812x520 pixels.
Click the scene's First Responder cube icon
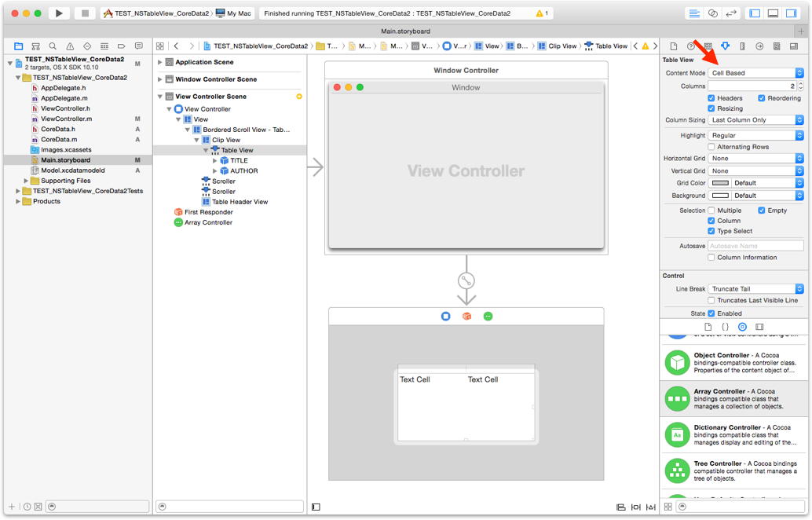[x=466, y=316]
